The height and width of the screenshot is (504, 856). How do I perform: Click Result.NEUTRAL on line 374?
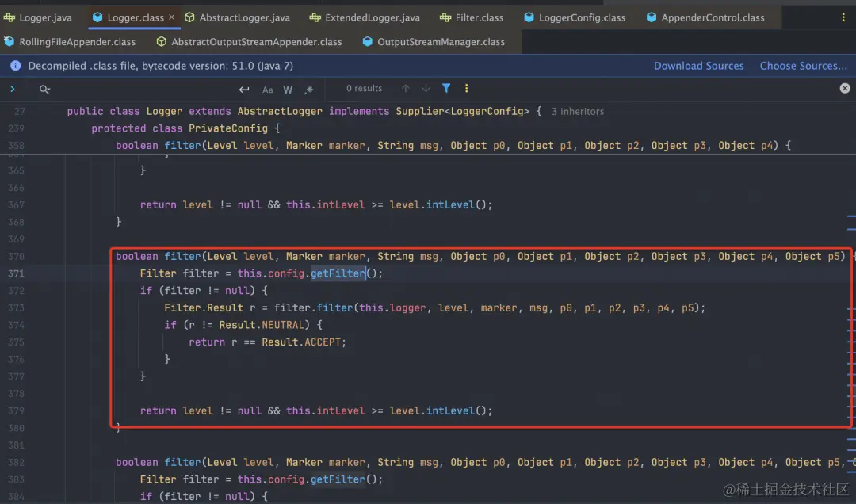point(261,325)
